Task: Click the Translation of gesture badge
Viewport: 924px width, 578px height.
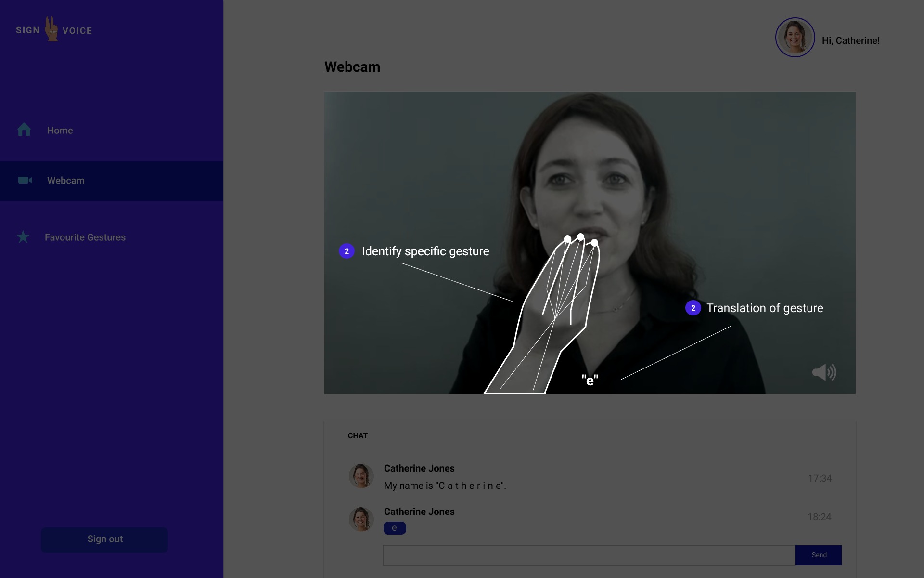Action: tap(693, 308)
